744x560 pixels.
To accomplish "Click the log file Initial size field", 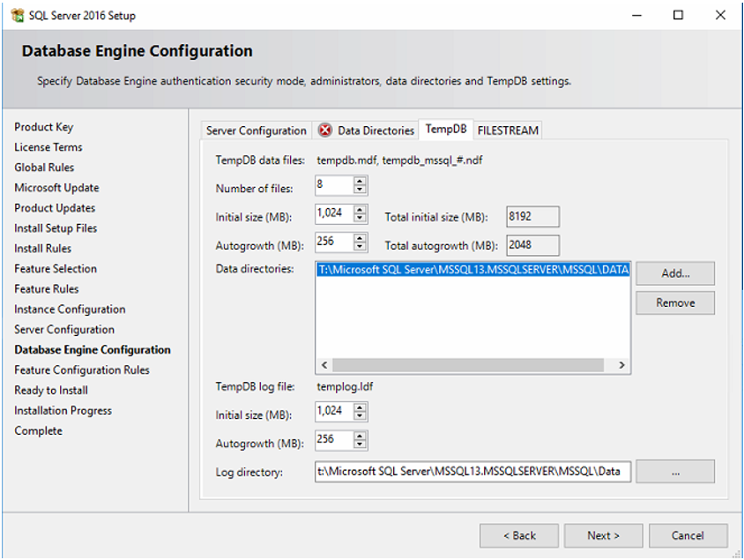I will pyautogui.click(x=334, y=412).
